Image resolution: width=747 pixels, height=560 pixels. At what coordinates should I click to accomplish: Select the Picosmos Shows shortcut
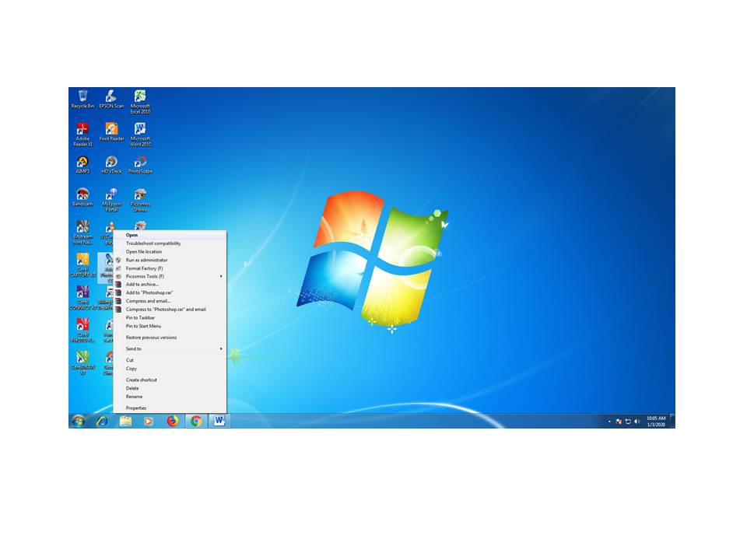pos(140,200)
